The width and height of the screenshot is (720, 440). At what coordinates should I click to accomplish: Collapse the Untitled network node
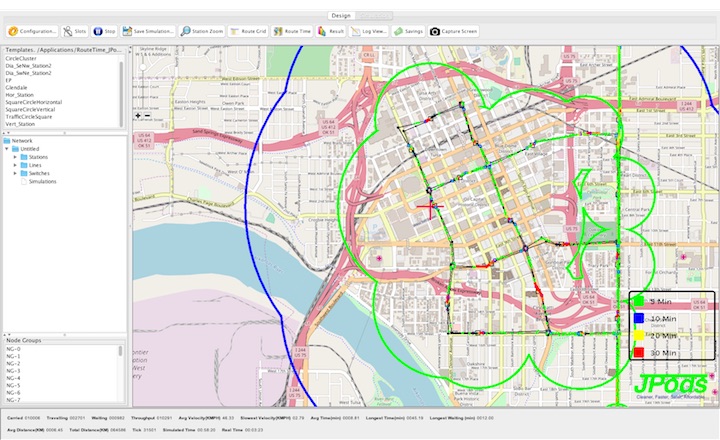pyautogui.click(x=9, y=149)
